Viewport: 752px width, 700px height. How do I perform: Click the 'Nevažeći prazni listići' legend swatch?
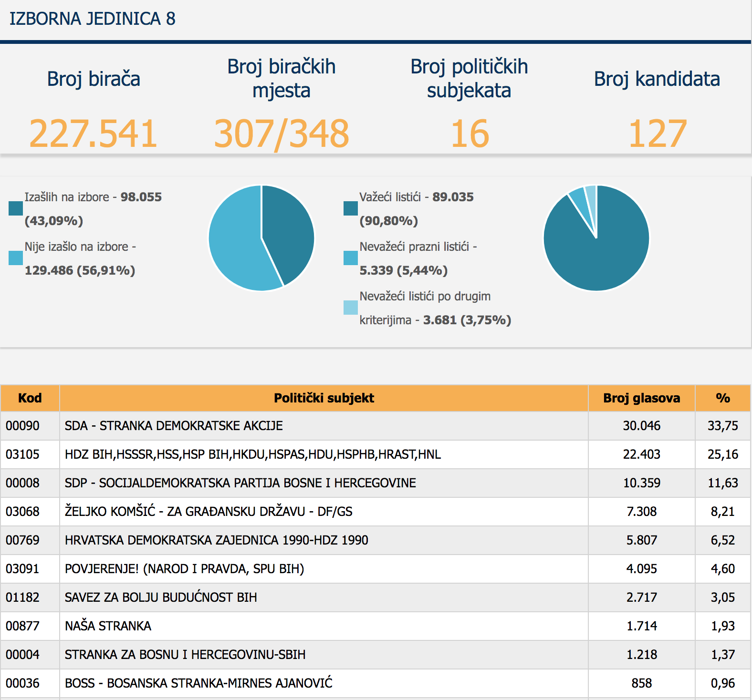point(351,258)
